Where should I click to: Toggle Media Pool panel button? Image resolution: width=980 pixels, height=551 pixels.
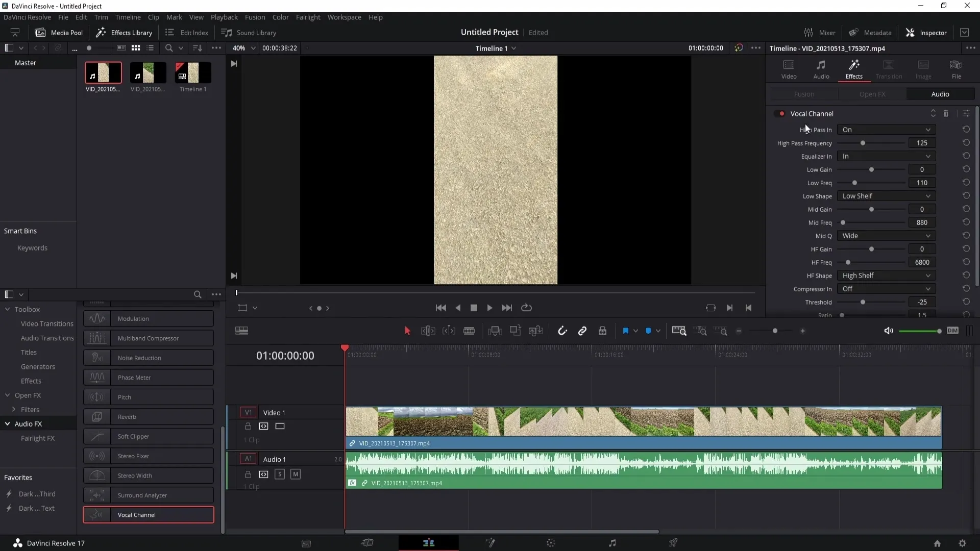coord(59,32)
